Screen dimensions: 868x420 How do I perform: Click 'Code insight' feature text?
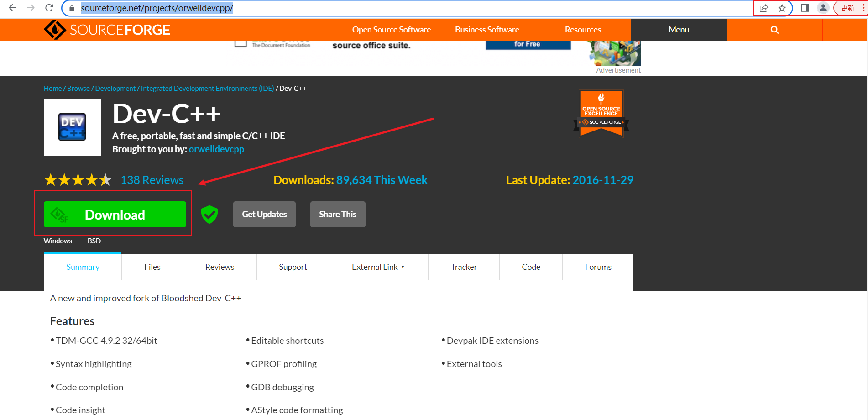(x=80, y=410)
